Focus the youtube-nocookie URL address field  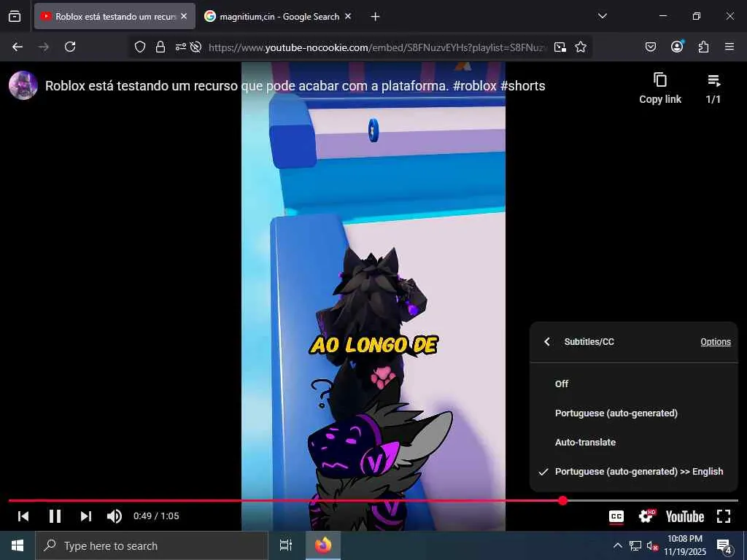coord(377,47)
